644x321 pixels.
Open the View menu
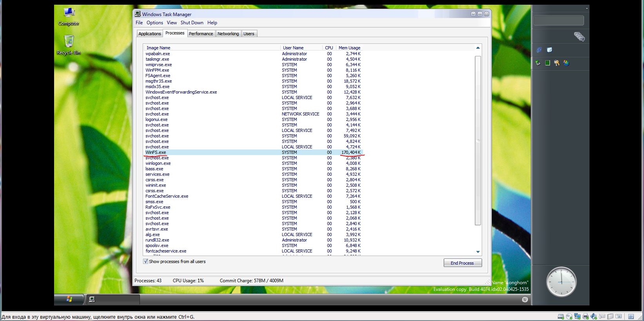(172, 23)
